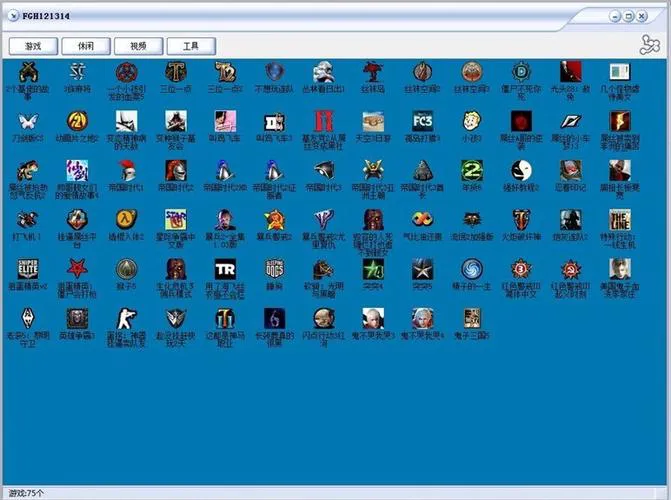
Task: Open the 游戏 tab
Action: [x=33, y=46]
